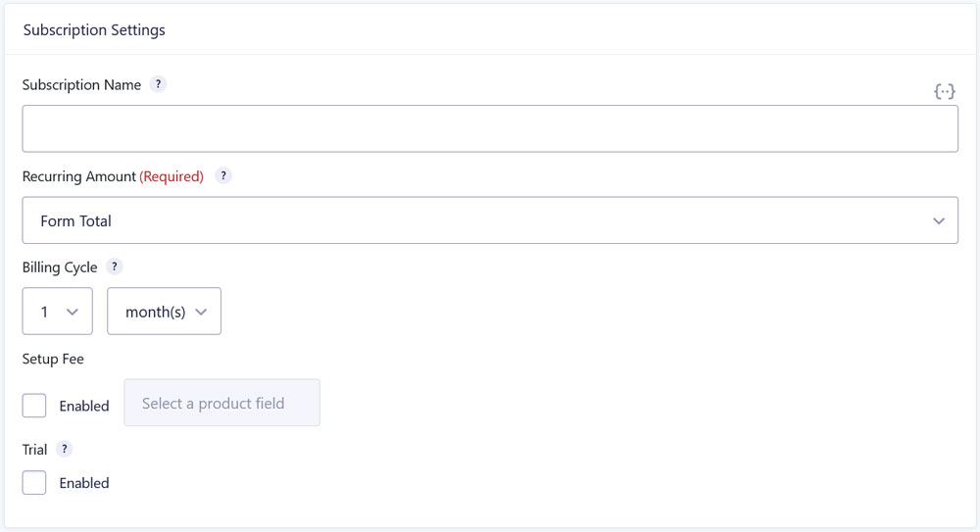The height and width of the screenshot is (532, 980).
Task: Open the Select a product field dropdown
Action: click(x=221, y=403)
